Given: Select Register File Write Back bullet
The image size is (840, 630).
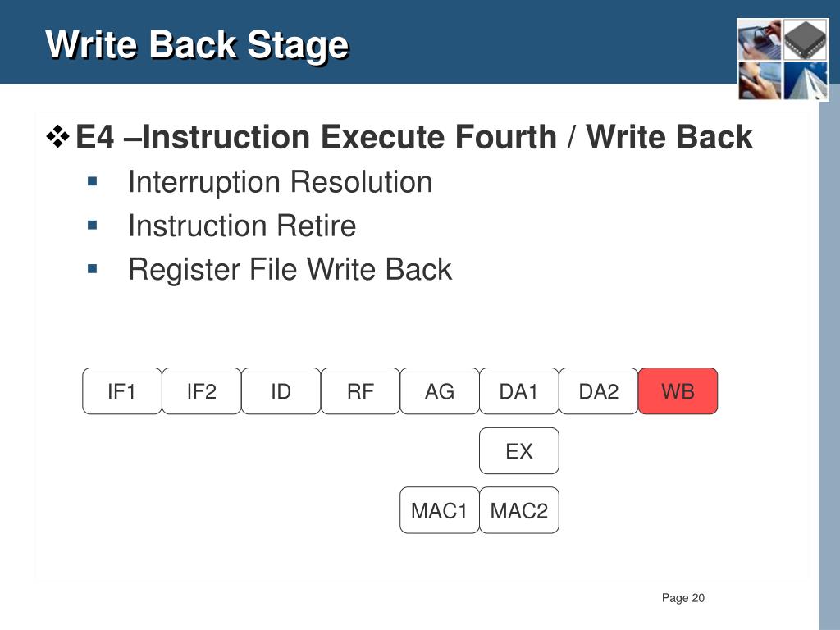Looking at the screenshot, I should pyautogui.click(x=290, y=269).
